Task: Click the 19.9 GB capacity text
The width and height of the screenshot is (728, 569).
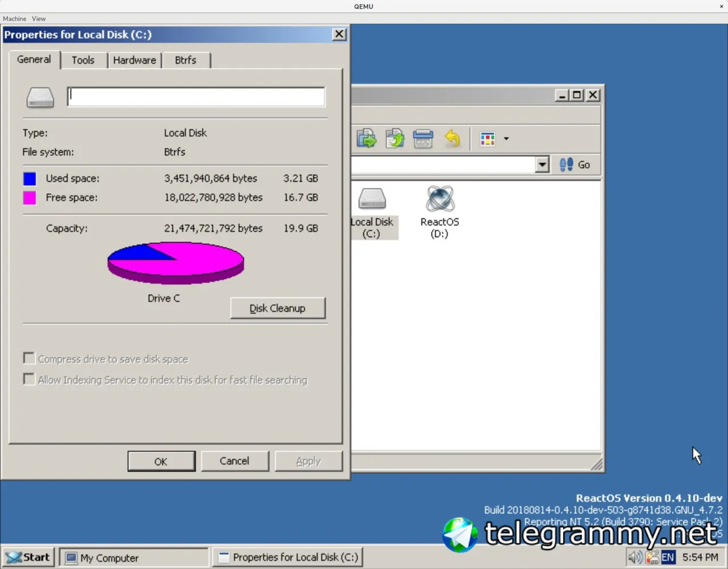Action: pos(301,229)
